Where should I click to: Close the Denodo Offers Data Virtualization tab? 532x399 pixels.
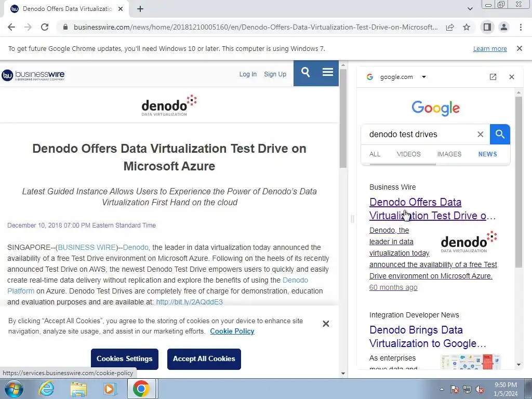coord(121,9)
